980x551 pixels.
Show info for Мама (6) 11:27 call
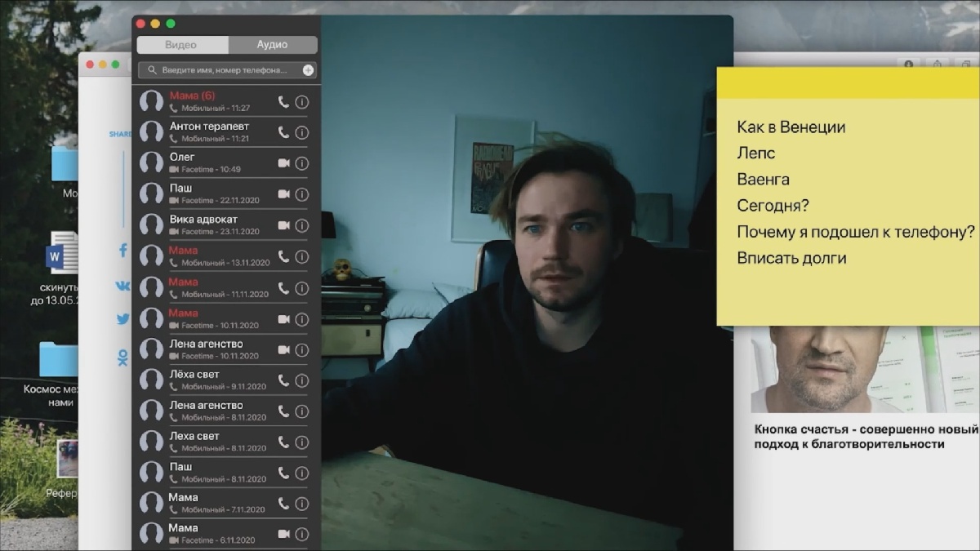click(301, 102)
